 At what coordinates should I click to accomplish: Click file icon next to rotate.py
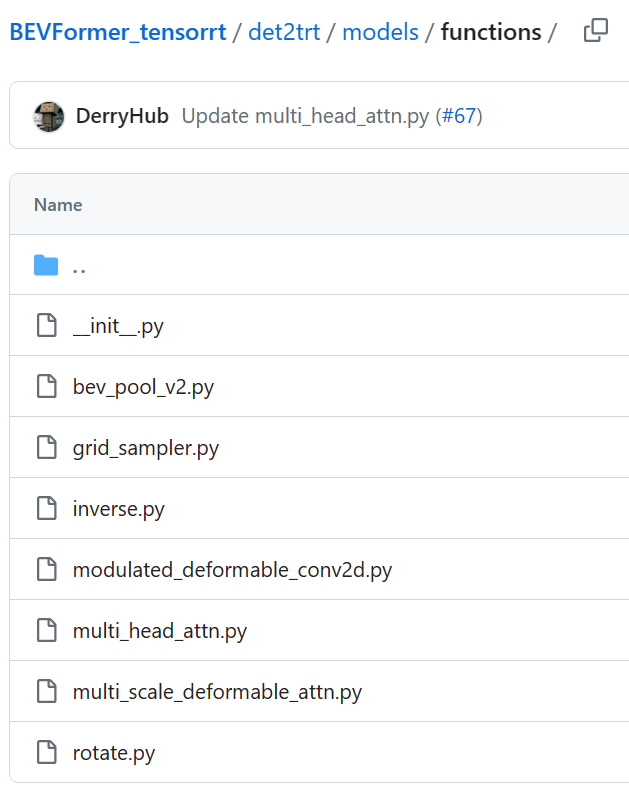coord(46,753)
